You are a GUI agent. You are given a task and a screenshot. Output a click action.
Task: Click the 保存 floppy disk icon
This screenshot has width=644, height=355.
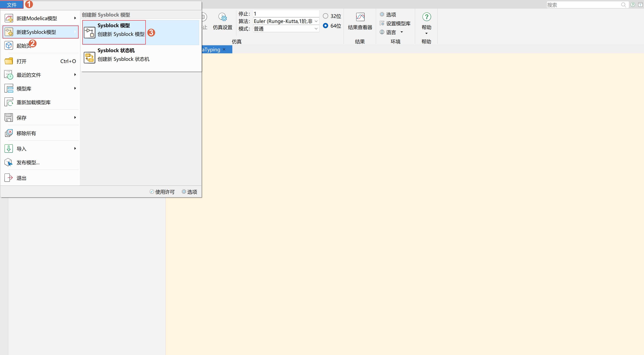tap(9, 118)
